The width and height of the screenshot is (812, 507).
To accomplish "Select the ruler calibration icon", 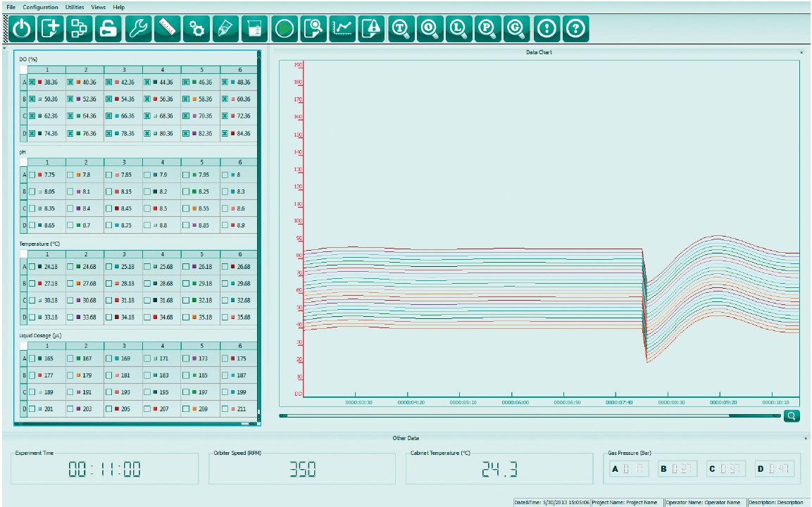I will click(x=168, y=28).
